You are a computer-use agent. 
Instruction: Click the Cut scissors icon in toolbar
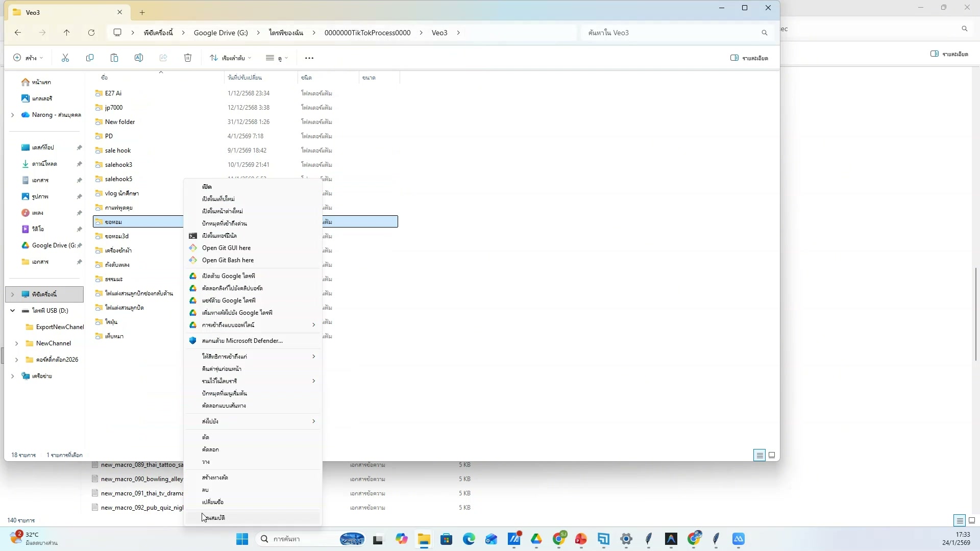[x=65, y=58]
